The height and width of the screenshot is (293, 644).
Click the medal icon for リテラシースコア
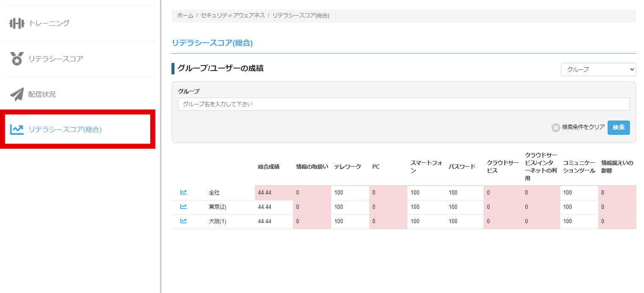pos(17,59)
